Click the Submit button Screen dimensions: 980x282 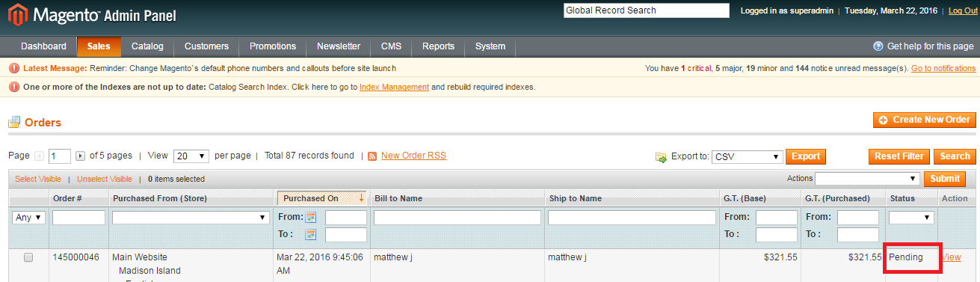[x=945, y=179]
